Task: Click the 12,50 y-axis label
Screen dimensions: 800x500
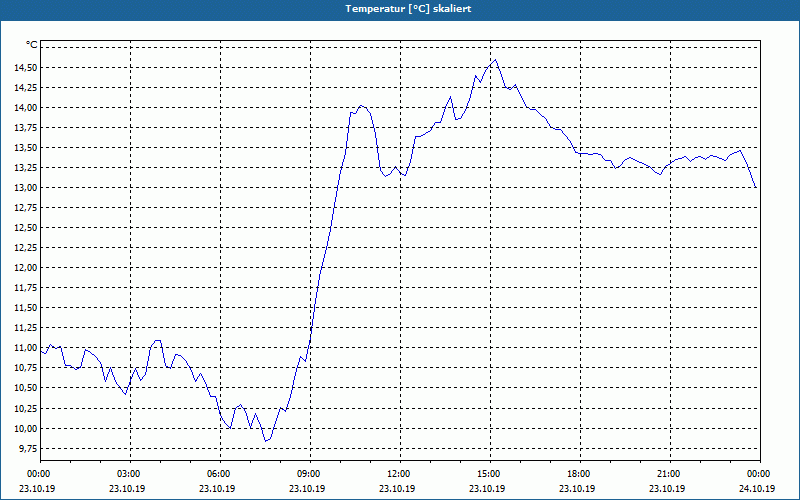Action: [24, 228]
